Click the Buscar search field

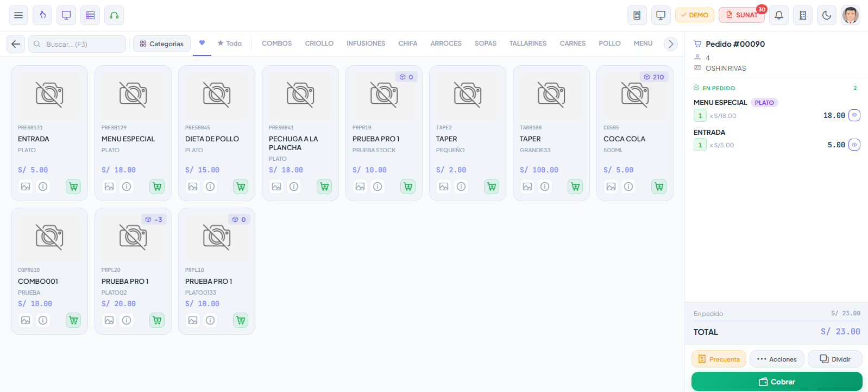tap(77, 44)
